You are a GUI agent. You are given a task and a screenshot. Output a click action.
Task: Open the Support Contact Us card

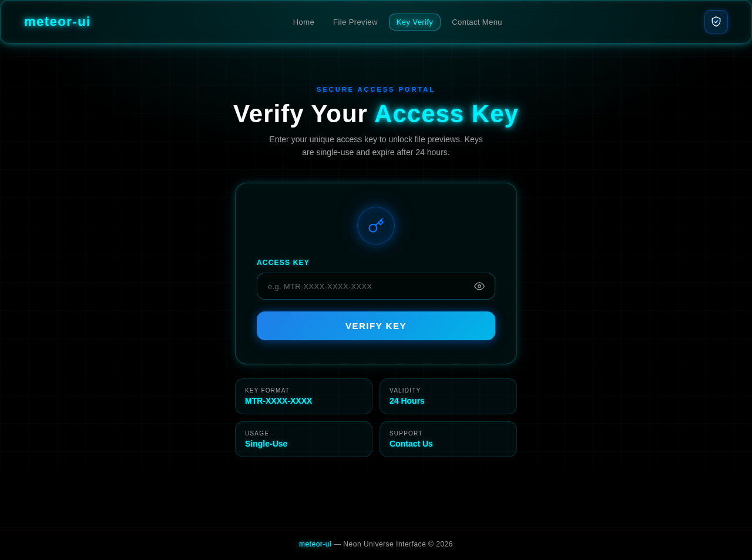(448, 439)
